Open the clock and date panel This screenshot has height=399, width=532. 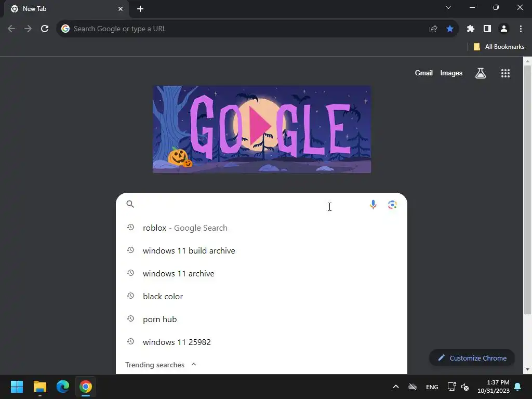coord(494,387)
